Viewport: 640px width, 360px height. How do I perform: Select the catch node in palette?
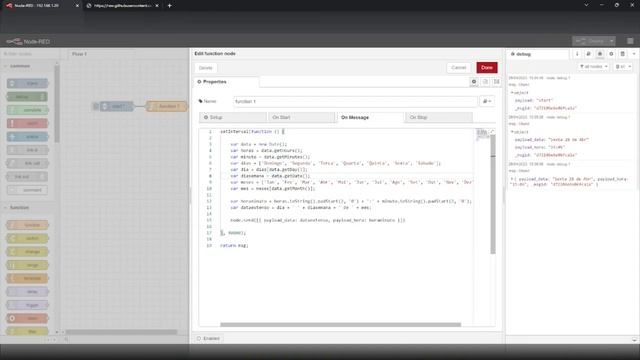point(27,123)
